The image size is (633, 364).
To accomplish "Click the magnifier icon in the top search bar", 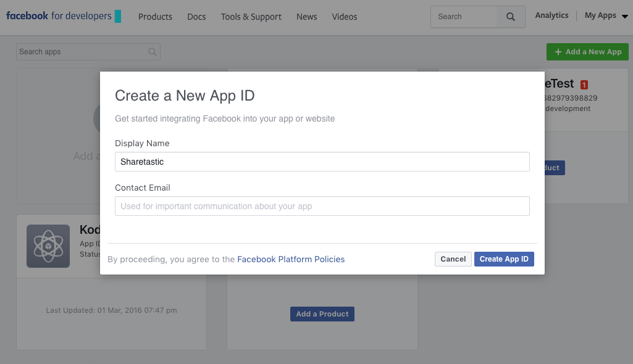I will pos(511,17).
